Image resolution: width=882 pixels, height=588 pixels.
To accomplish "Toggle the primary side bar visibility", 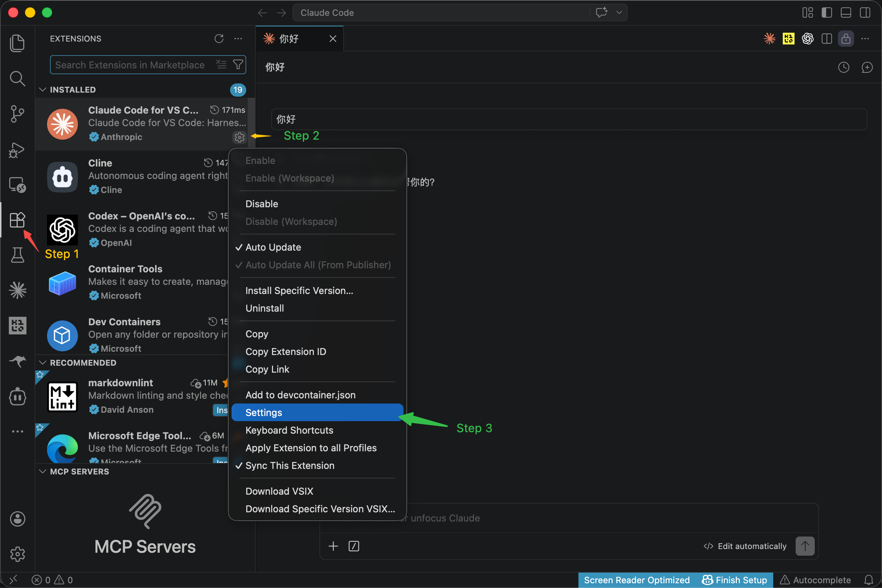I will tap(827, 13).
